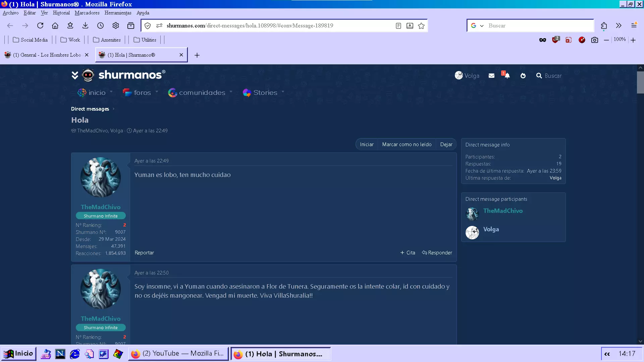The image size is (644, 362).
Task: Expand the comunidades dropdown arrow
Action: (231, 92)
